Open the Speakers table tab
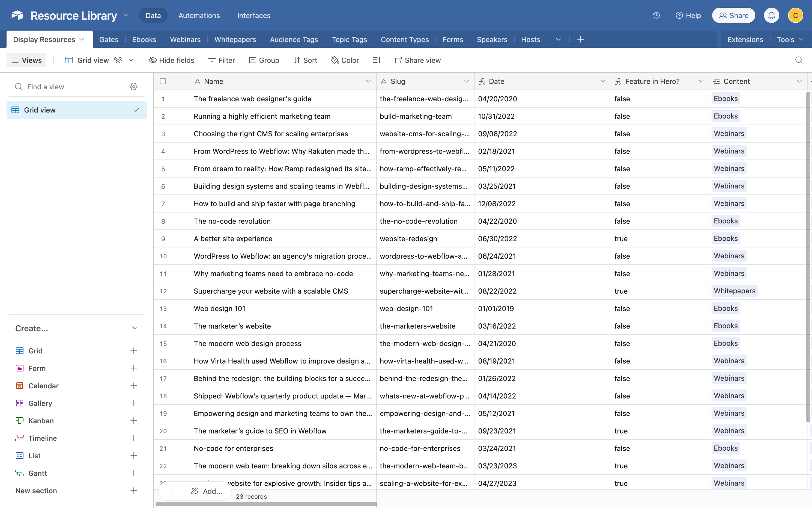The width and height of the screenshot is (812, 508). tap(492, 40)
